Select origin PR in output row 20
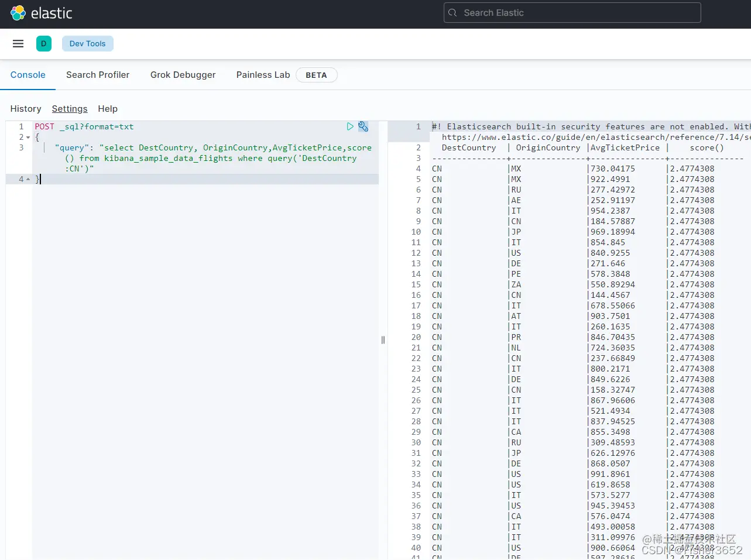 (516, 337)
